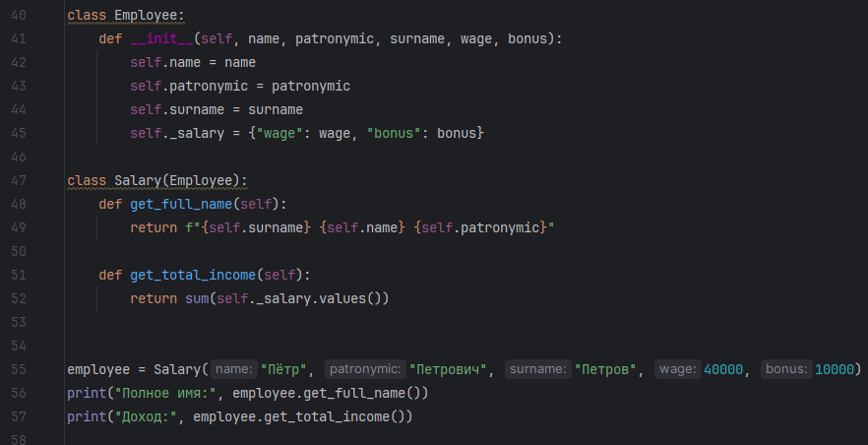Click the string "Петрович"
Image resolution: width=868 pixels, height=445 pixels.
(448, 370)
